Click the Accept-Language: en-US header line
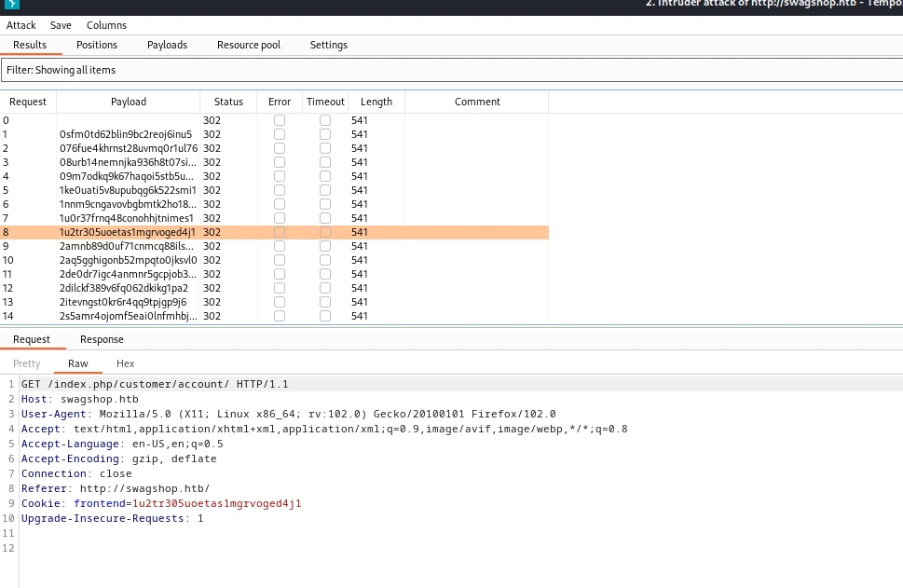The width and height of the screenshot is (903, 588). [122, 444]
